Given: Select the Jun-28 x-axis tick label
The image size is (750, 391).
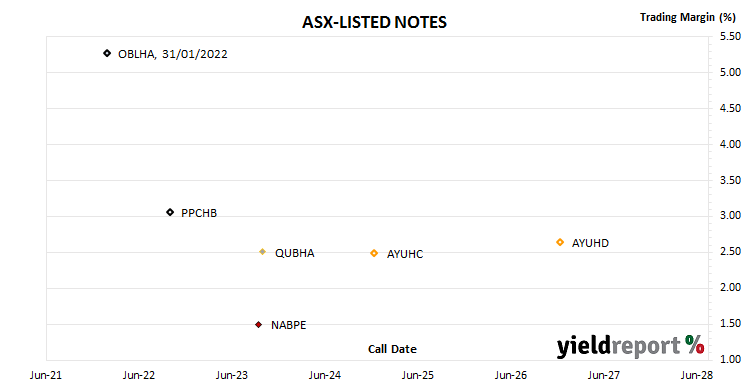Looking at the screenshot, I should tap(696, 375).
